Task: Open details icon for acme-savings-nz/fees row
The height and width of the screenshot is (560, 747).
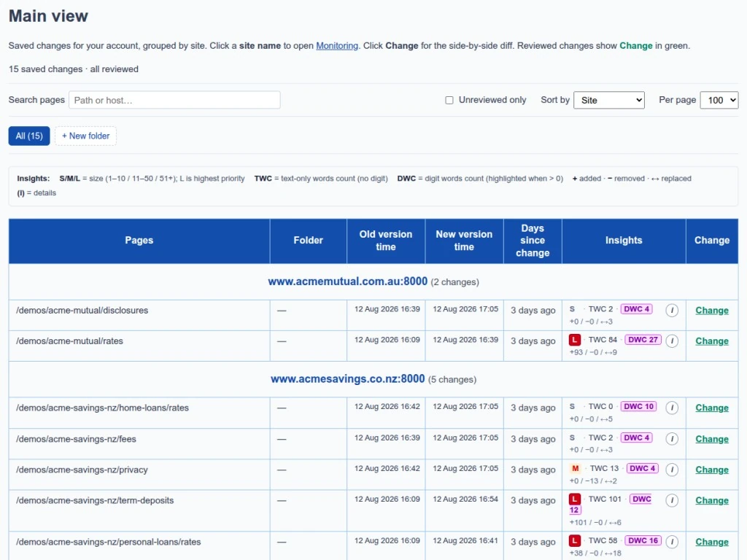Action: (x=672, y=439)
